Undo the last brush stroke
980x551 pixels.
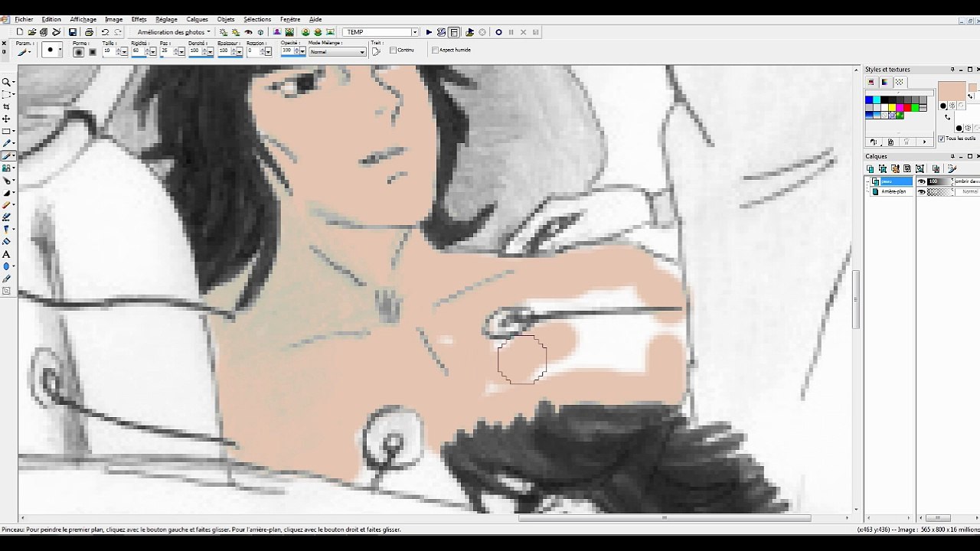(105, 32)
